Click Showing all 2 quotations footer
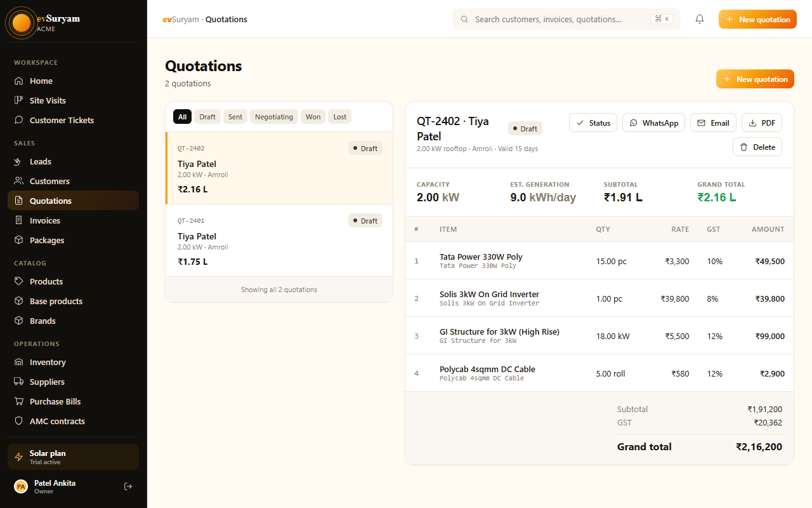Image resolution: width=812 pixels, height=508 pixels. 279,290
